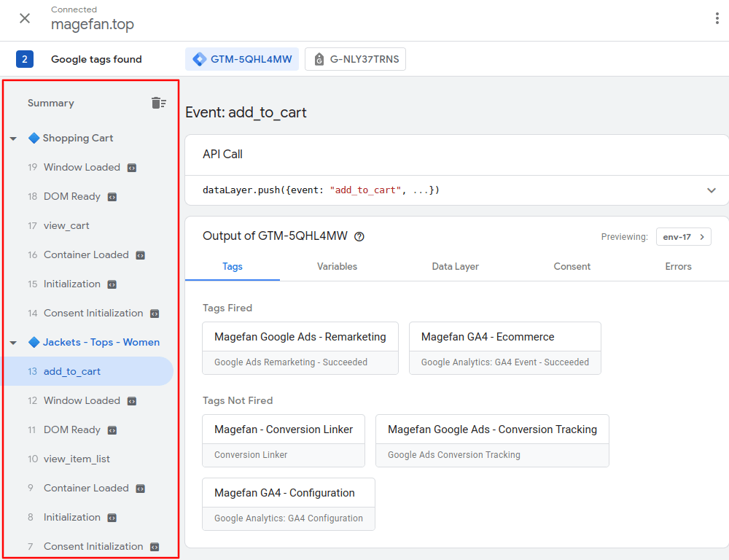Click the code icon beside 19 Window Loaded
Image resolution: width=729 pixels, height=560 pixels.
132,168
